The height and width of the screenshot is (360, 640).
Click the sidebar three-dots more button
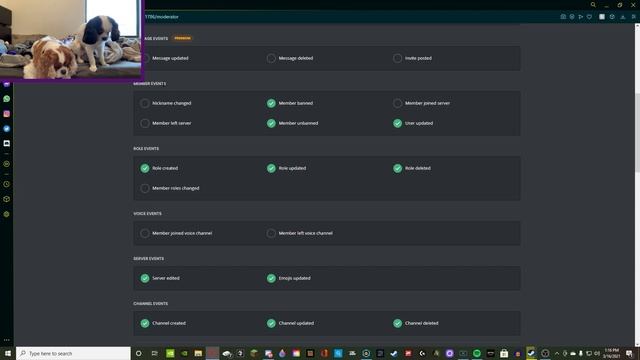tap(7, 340)
